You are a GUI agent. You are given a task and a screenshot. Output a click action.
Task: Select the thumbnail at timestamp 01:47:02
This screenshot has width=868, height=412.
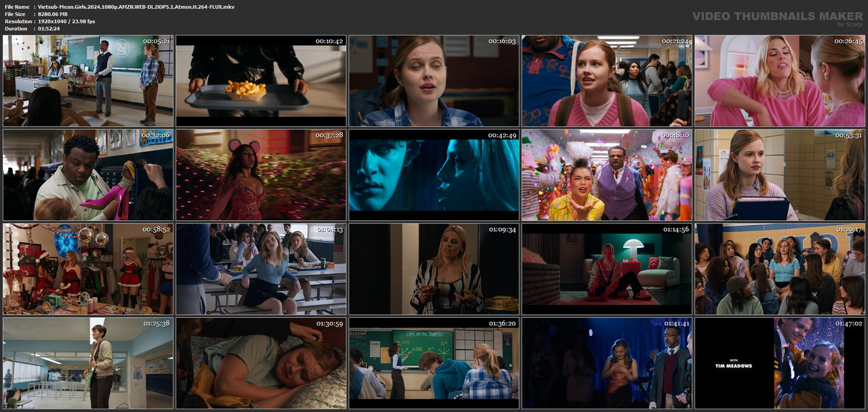point(780,364)
